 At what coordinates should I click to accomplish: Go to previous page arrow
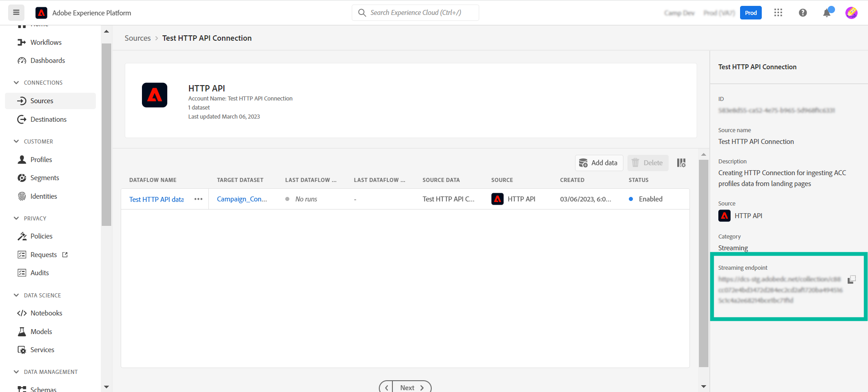(387, 387)
